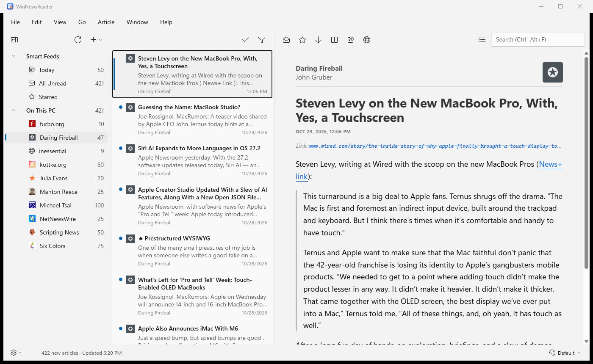Open the View menu
Image resolution: width=593 pixels, height=364 pixels.
pyautogui.click(x=60, y=22)
